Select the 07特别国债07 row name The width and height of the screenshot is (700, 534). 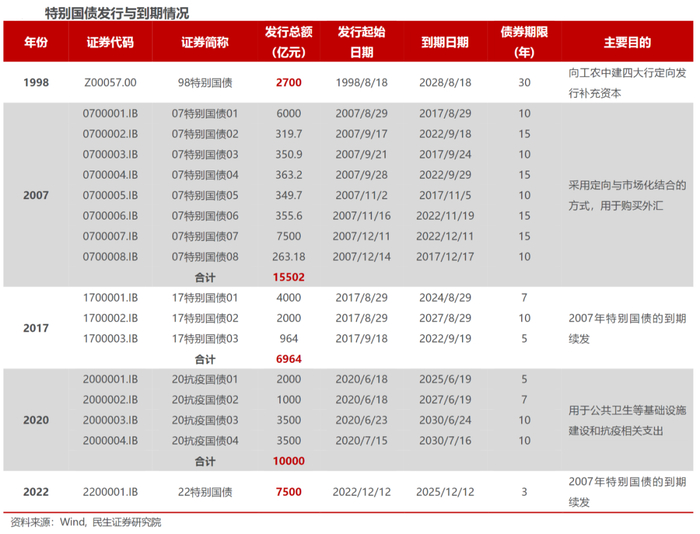pos(205,236)
